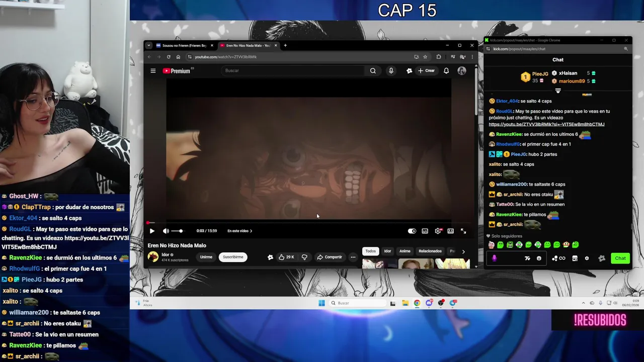The width and height of the screenshot is (644, 362).
Task: Enter fullscreen in the YouTube player
Action: tap(463, 231)
